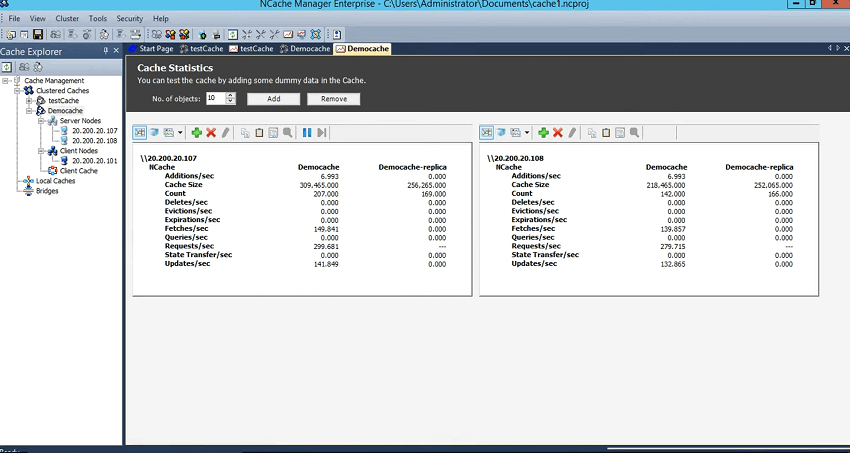Pause the left statistics display with Freeze button
Screen dimensions: 850x453
point(307,133)
